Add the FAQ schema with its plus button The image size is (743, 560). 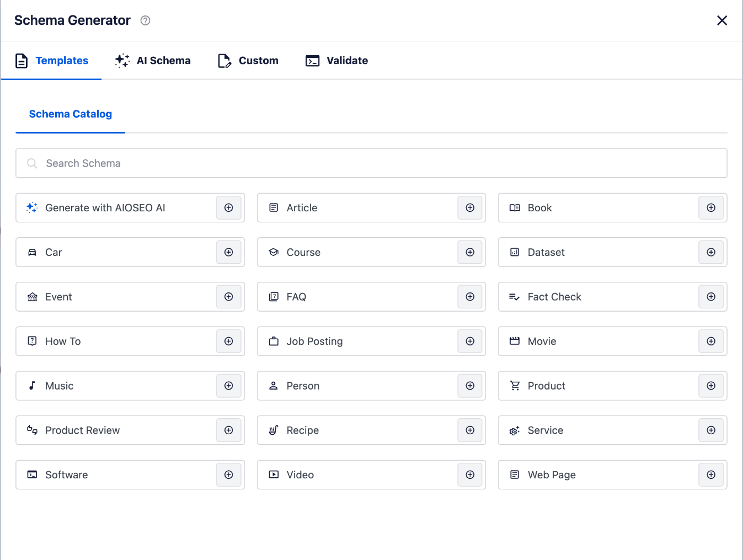coord(470,297)
